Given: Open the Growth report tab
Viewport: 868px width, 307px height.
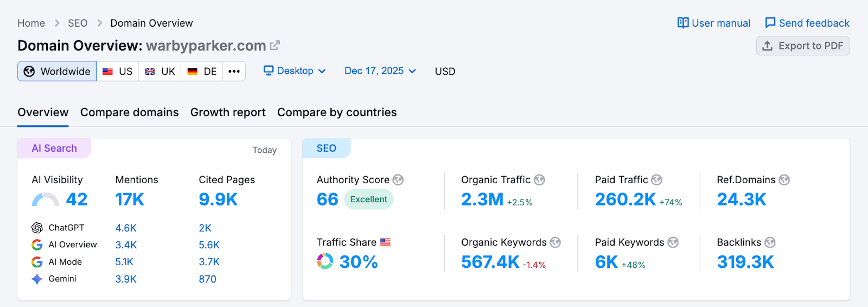Looking at the screenshot, I should 228,112.
